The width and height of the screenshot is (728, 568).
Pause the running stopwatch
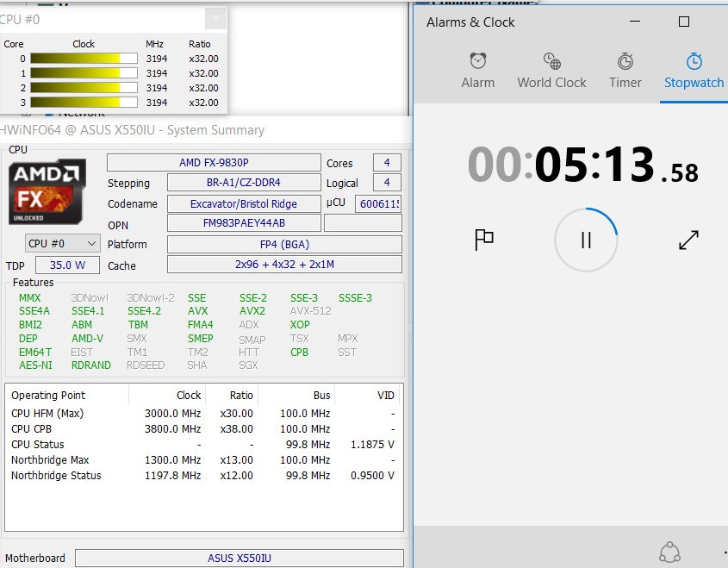tap(586, 240)
